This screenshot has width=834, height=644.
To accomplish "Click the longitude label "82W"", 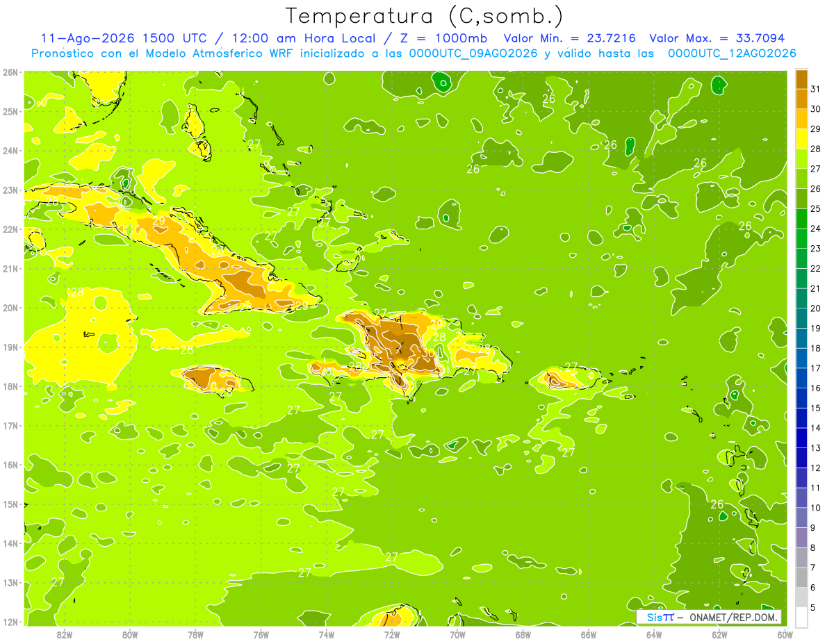I will (x=64, y=634).
